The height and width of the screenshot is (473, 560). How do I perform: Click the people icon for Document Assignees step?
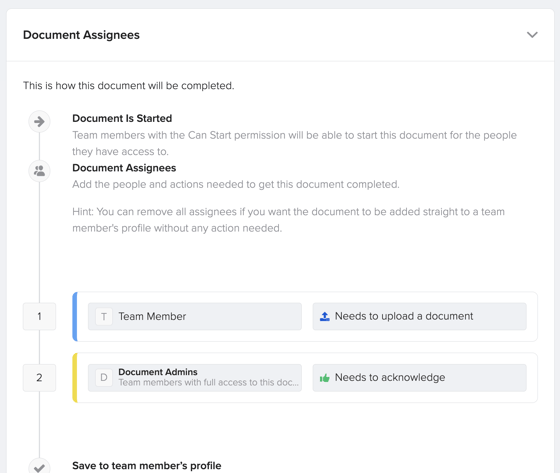[x=39, y=171]
